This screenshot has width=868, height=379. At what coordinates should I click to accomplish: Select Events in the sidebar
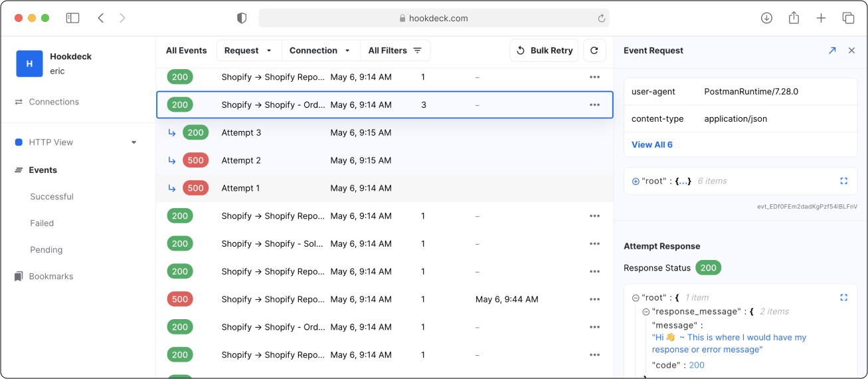point(43,170)
